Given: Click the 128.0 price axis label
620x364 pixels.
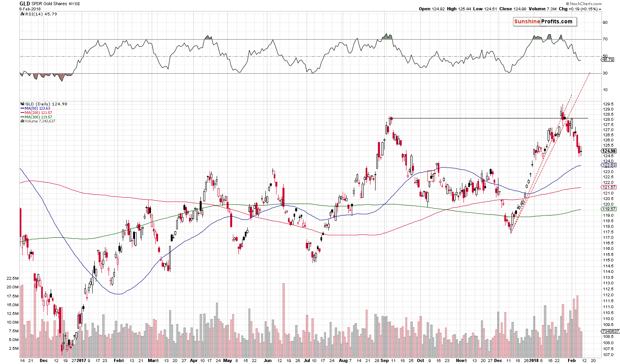Looking at the screenshot, I should point(608,120).
